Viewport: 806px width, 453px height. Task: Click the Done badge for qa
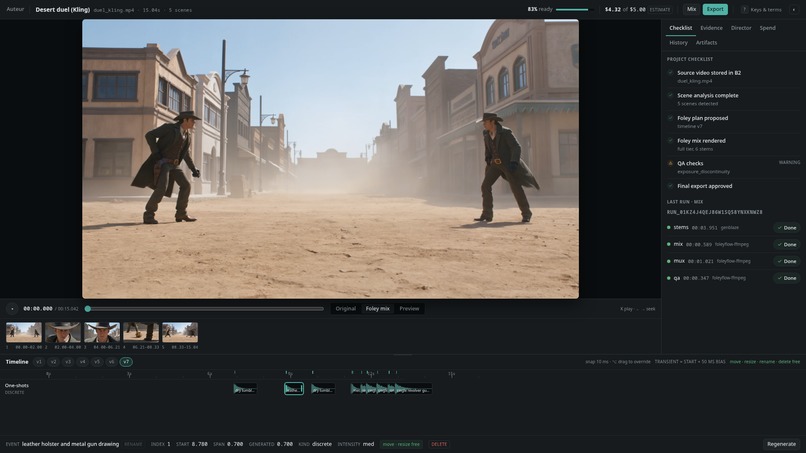786,278
